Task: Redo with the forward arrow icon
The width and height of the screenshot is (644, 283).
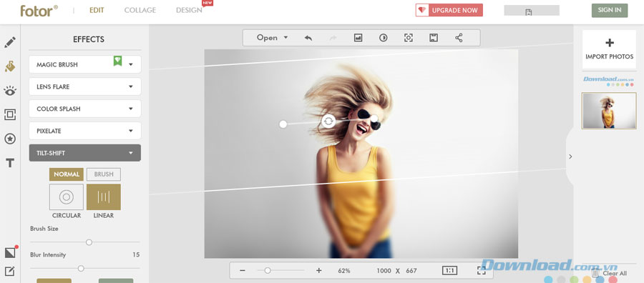Action: 333,38
